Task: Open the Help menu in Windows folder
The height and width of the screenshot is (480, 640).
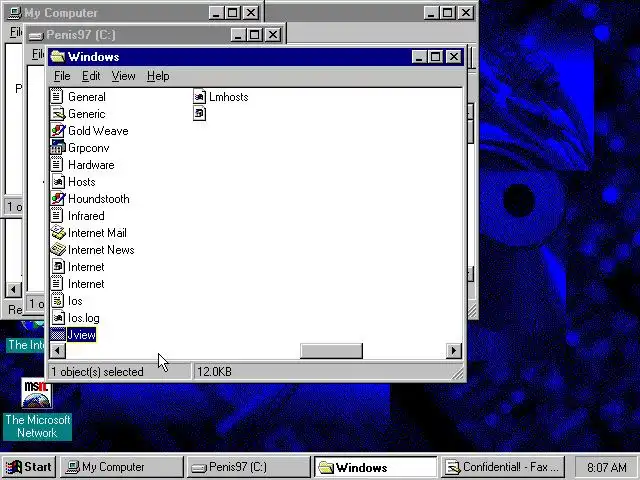Action: pyautogui.click(x=158, y=76)
